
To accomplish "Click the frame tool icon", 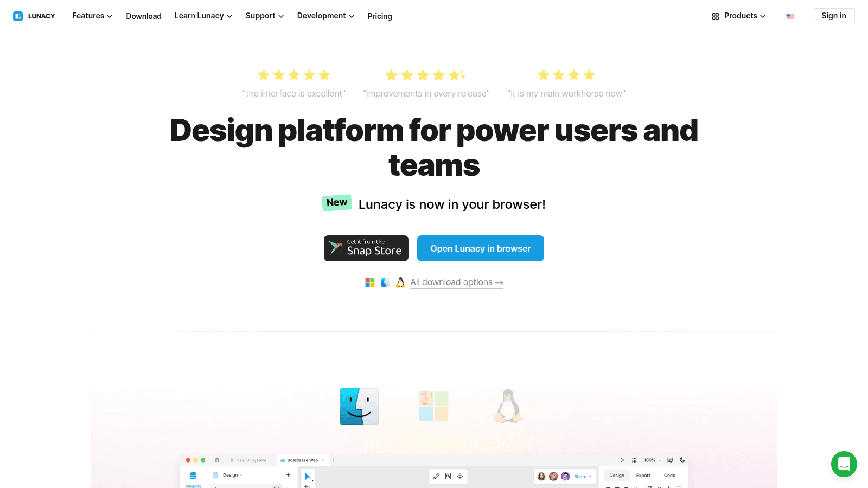I will point(448,476).
